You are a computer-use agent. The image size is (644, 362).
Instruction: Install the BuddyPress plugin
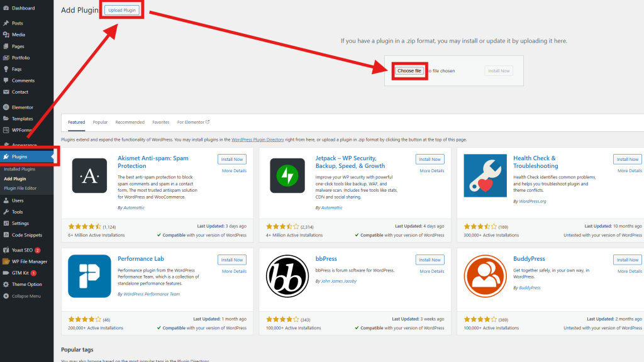(628, 260)
